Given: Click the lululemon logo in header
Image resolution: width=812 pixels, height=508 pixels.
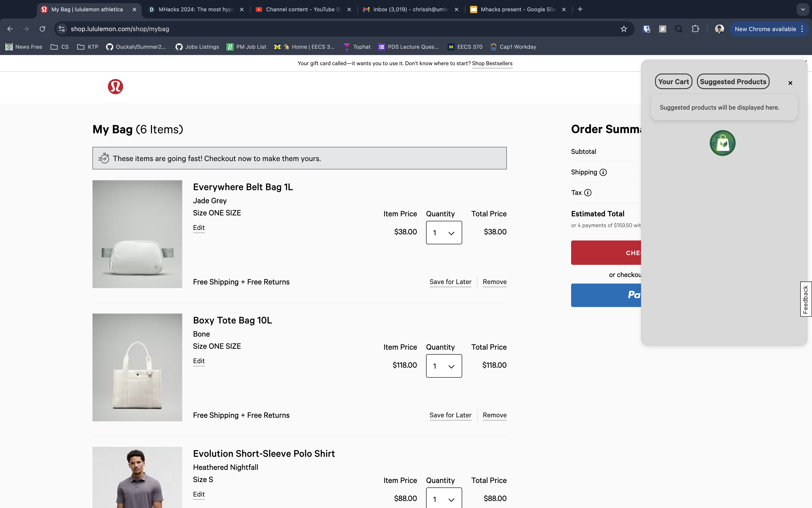Looking at the screenshot, I should pos(115,87).
